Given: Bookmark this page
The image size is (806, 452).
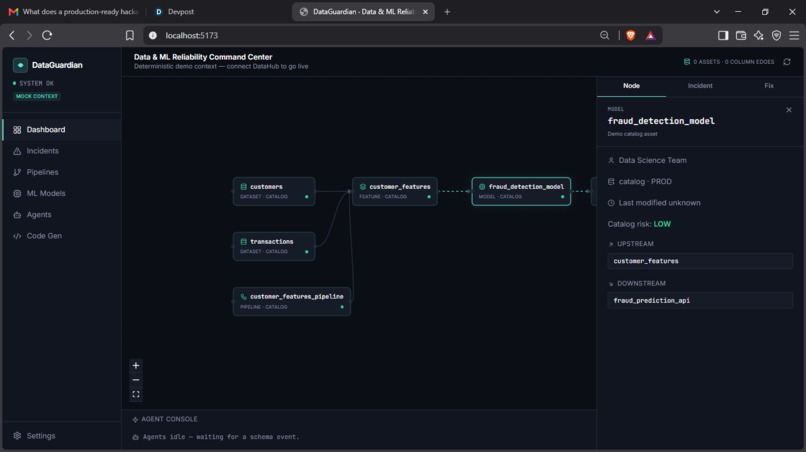Looking at the screenshot, I should coord(130,35).
